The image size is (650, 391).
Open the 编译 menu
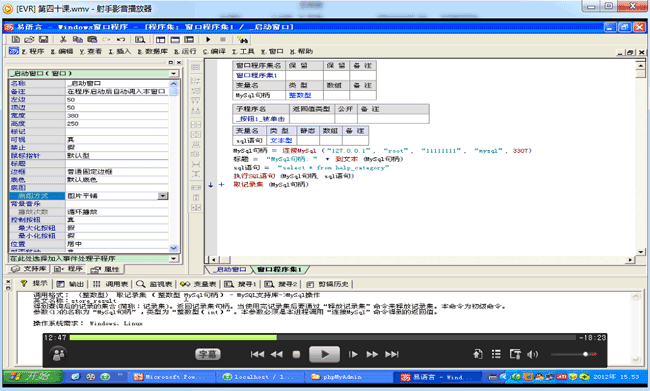pyautogui.click(x=214, y=51)
